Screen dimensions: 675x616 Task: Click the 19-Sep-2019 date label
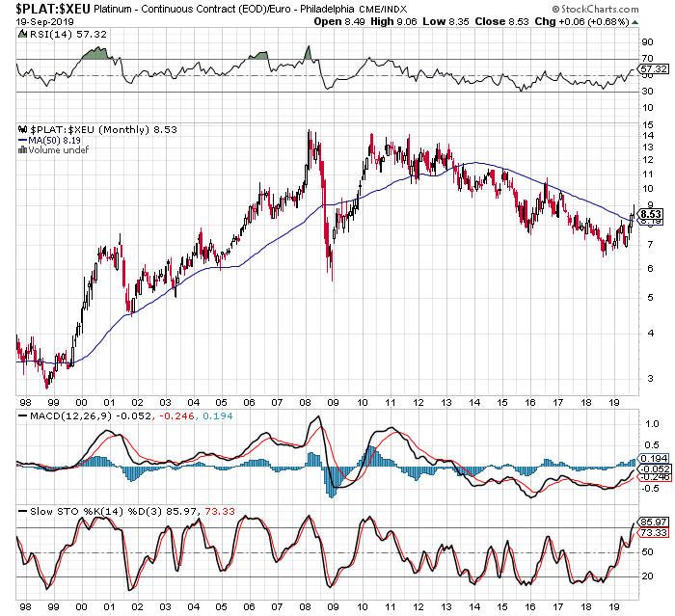pyautogui.click(x=30, y=19)
